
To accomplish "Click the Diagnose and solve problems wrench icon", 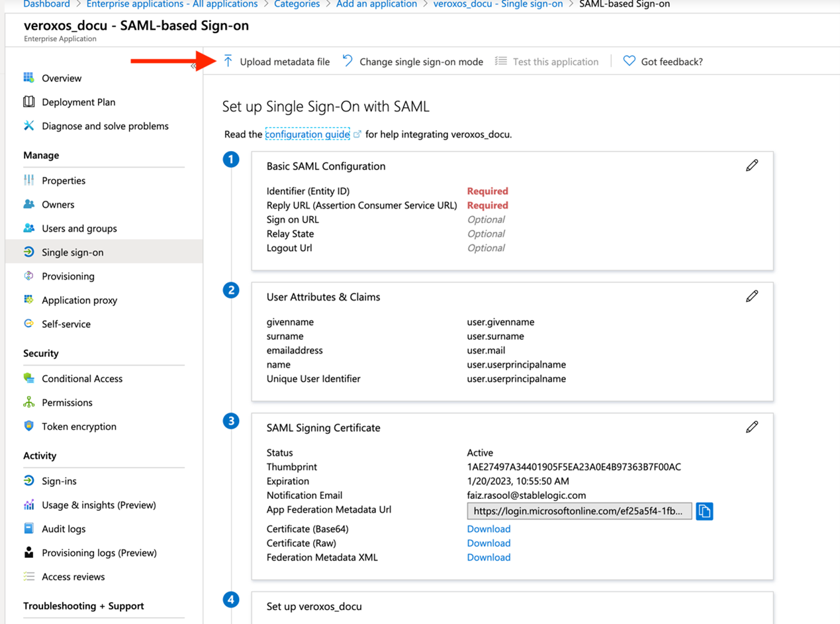I will pyautogui.click(x=28, y=126).
